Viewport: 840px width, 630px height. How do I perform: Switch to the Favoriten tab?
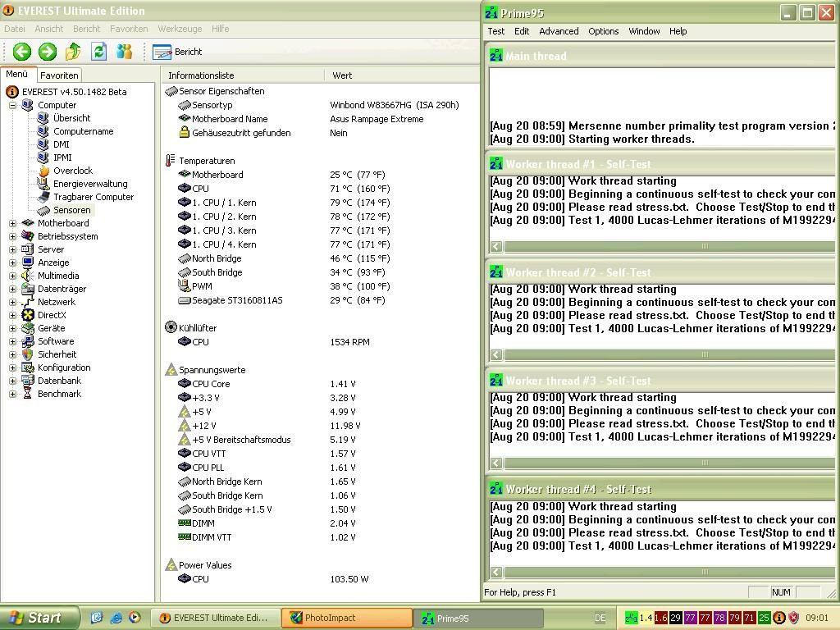coord(59,75)
